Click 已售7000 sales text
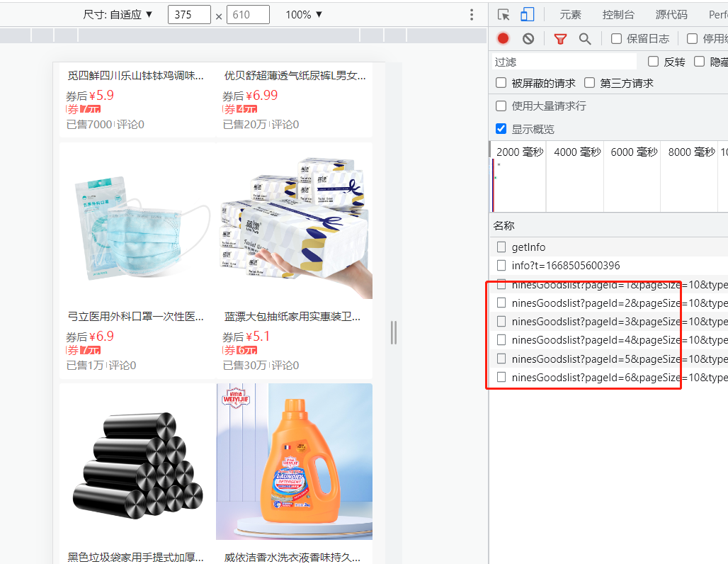728x564 pixels. pos(89,125)
